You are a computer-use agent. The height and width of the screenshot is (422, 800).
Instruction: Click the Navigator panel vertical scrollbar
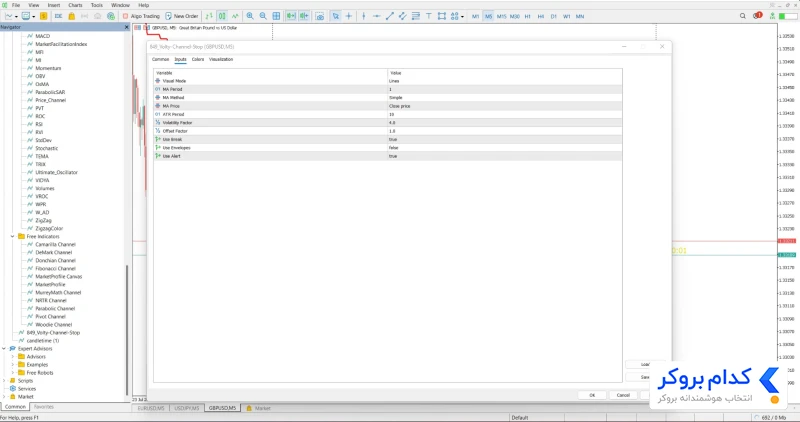pos(127,329)
